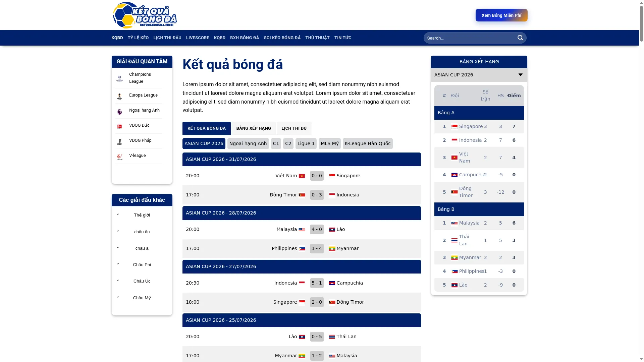Viewport: 644px width, 362px height.
Task: Open the ASIAN CUP 2026 standings dropdown
Action: click(x=479, y=75)
